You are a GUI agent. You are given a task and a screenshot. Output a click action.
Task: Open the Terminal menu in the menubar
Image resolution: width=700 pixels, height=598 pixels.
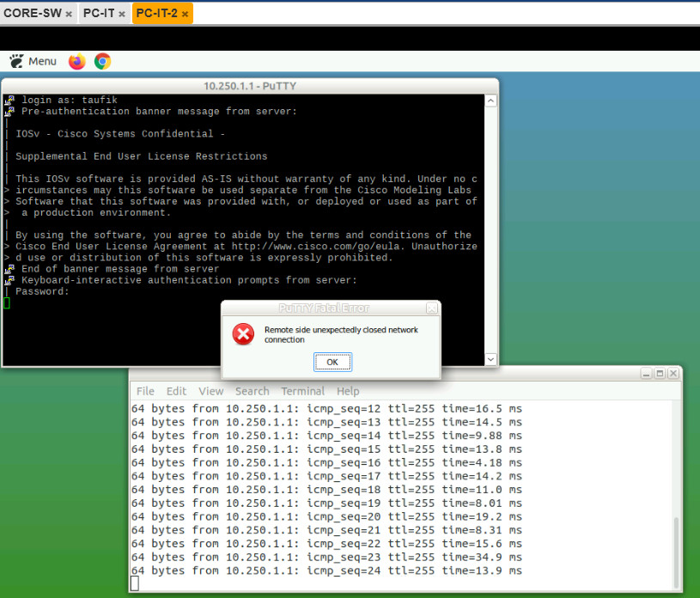click(x=302, y=391)
